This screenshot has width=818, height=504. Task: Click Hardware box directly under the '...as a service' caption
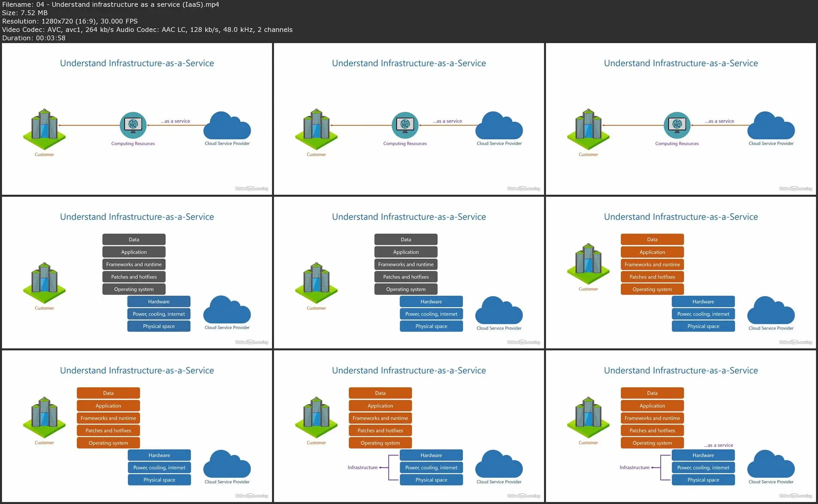703,455
